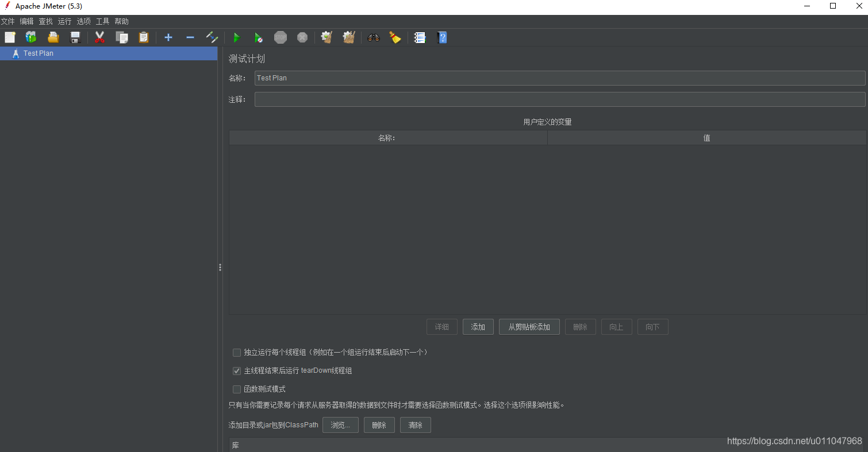Image resolution: width=868 pixels, height=452 pixels.
Task: Click the 浏览... classpath button
Action: click(340, 425)
